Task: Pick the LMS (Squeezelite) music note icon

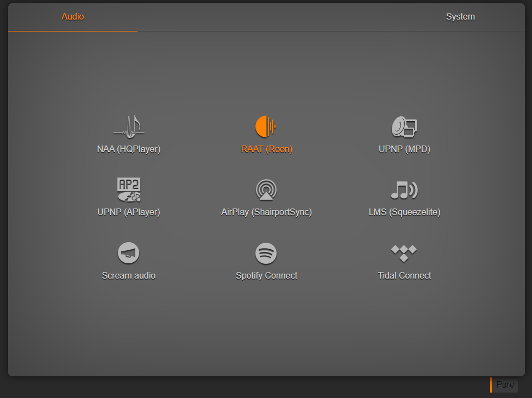Action: [404, 190]
